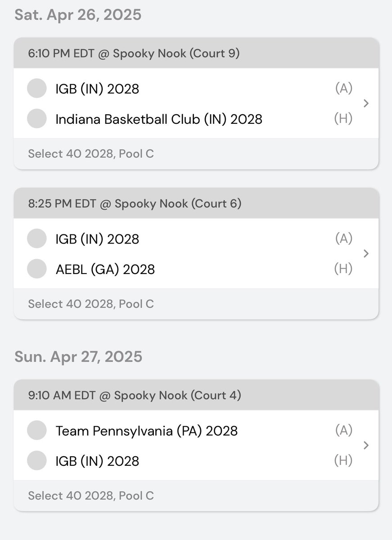Viewport: 392px width, 540px height.
Task: Click Pool C label under Saturday 6:10 game
Action: (91, 154)
